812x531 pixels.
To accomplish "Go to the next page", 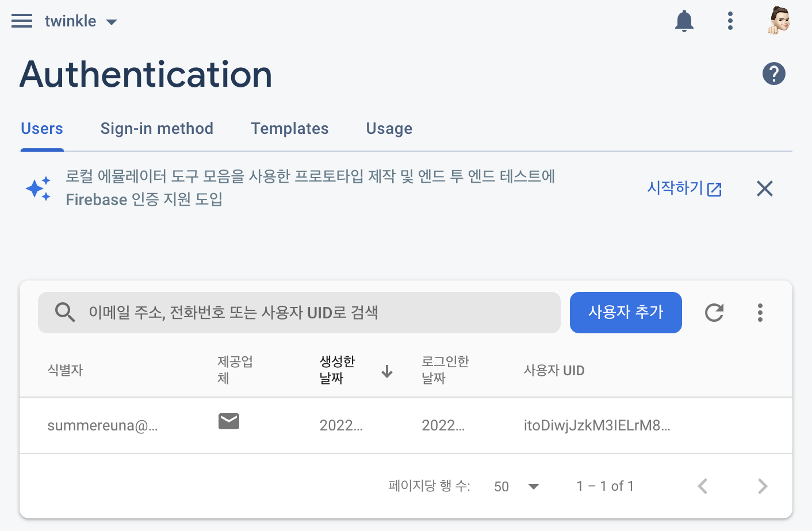I will coord(763,486).
